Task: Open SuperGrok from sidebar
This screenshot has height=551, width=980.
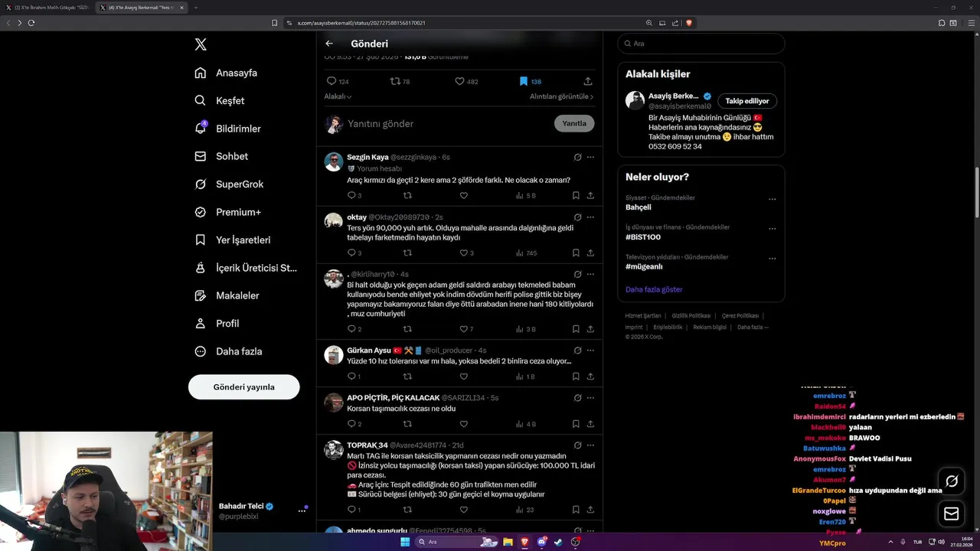Action: coord(229,184)
